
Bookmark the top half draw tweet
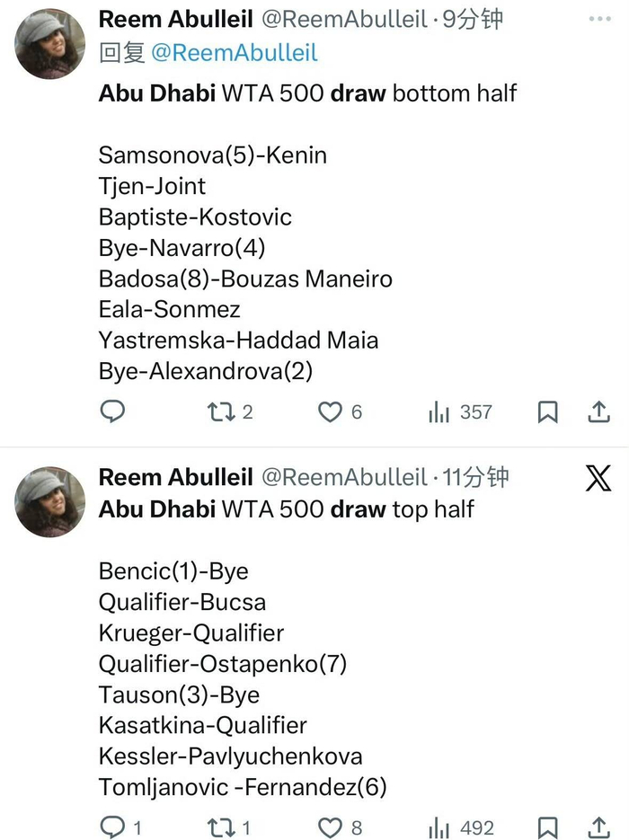pos(547,827)
